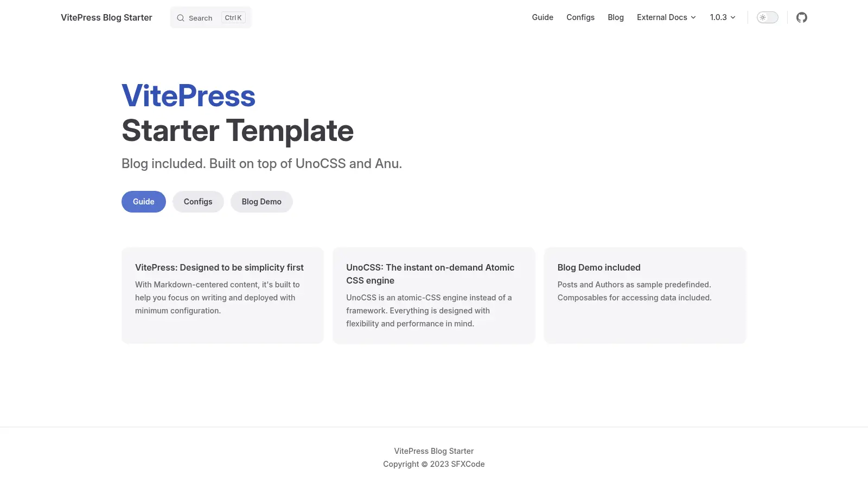Open the Blog Demo button
This screenshot has width=868, height=488.
click(261, 202)
